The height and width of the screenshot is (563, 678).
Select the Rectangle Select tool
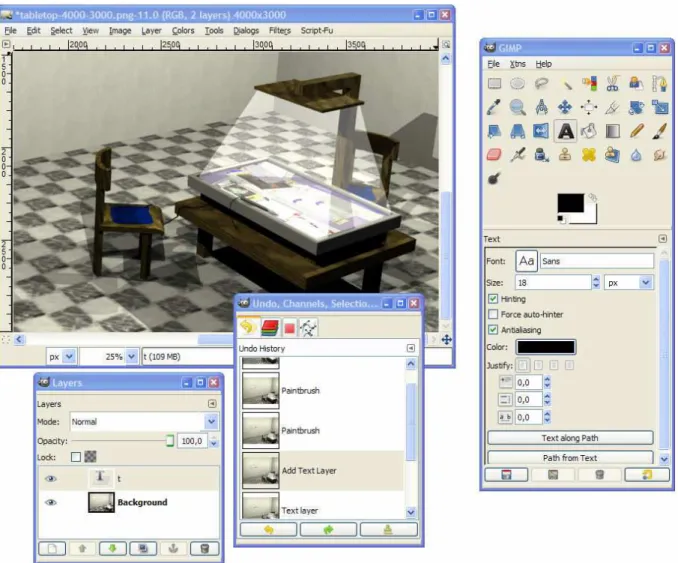494,83
